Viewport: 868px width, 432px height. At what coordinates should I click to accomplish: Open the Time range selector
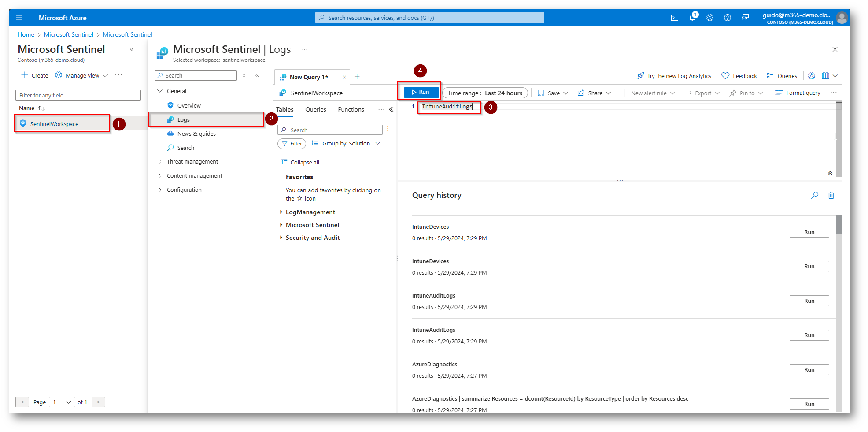tap(485, 93)
